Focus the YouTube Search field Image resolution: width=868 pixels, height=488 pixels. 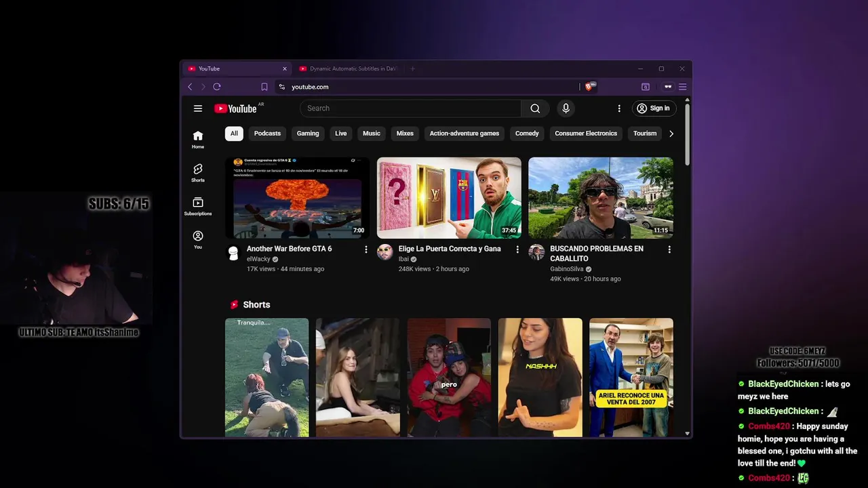tap(410, 108)
